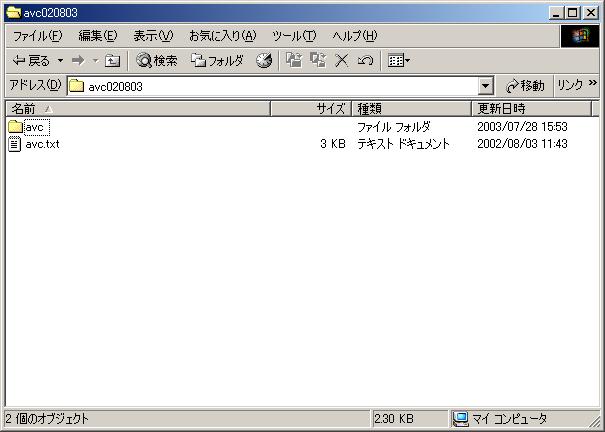Close the avc020803 window
The image size is (605, 432).
[591, 13]
